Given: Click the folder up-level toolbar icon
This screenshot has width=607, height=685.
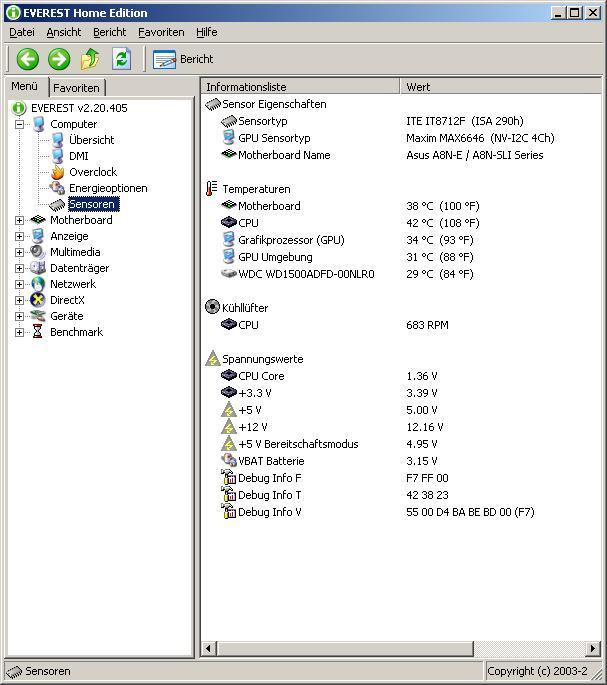Looking at the screenshot, I should 90,59.
